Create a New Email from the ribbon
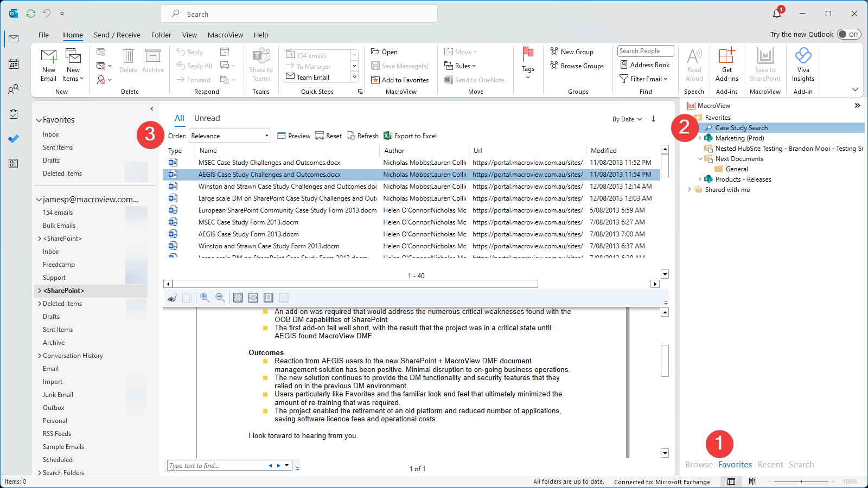868x488 pixels. pos(49,65)
